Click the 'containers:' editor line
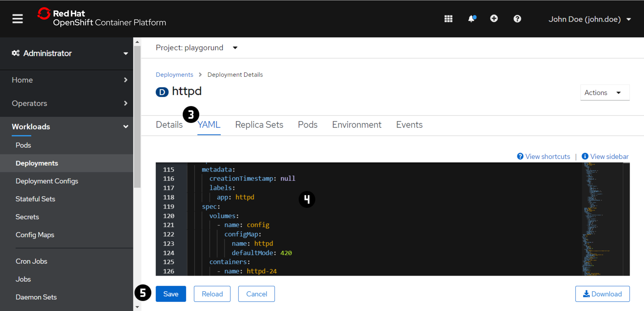This screenshot has width=644, height=311. pos(230,262)
